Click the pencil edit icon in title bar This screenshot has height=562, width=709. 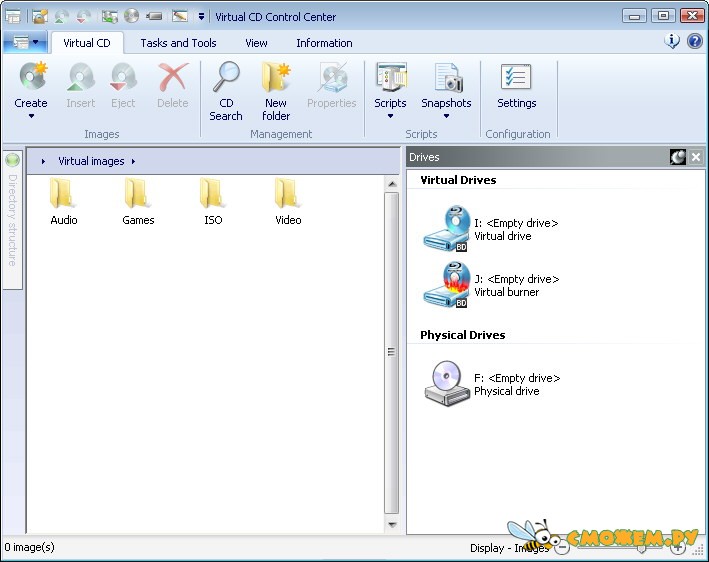(180, 17)
